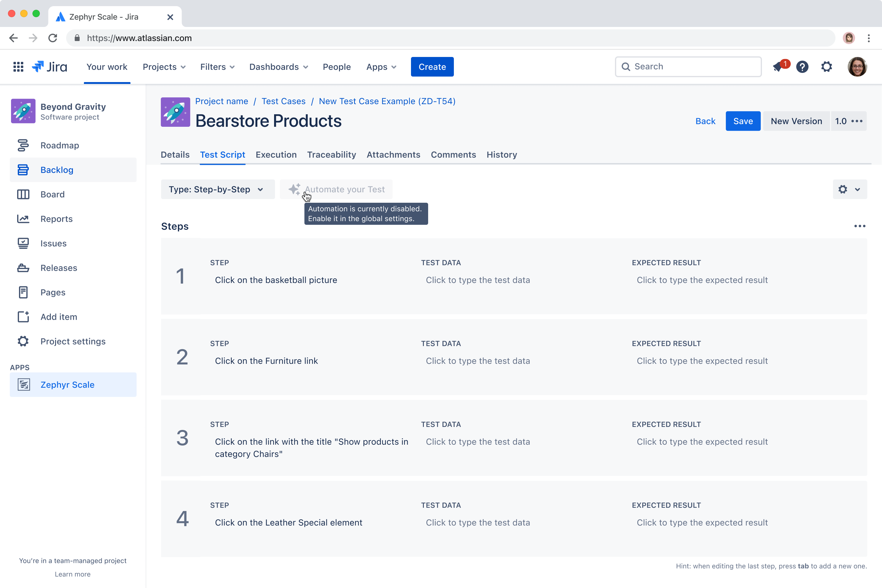The image size is (882, 588).
Task: Click the Roadmap icon in sidebar
Action: click(23, 145)
